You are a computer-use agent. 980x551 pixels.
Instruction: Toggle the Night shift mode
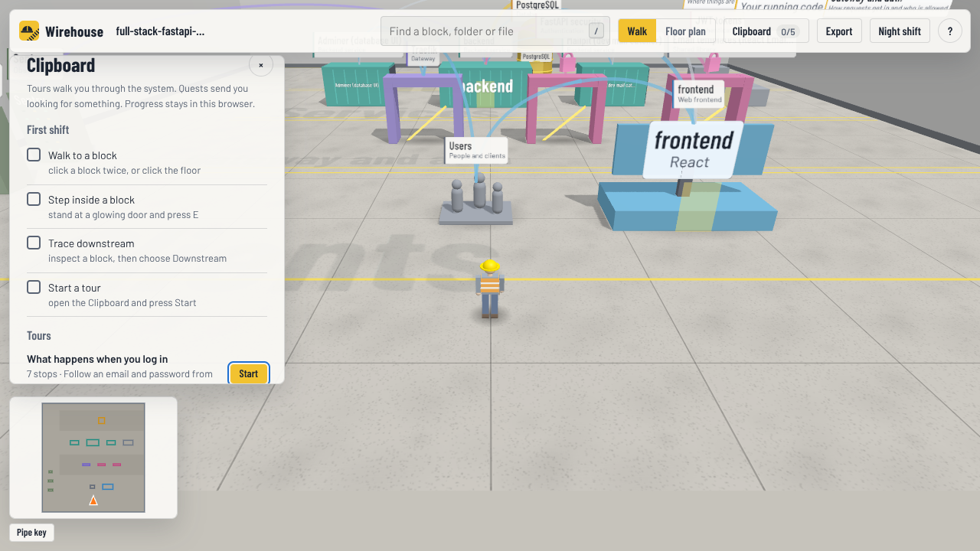[900, 31]
